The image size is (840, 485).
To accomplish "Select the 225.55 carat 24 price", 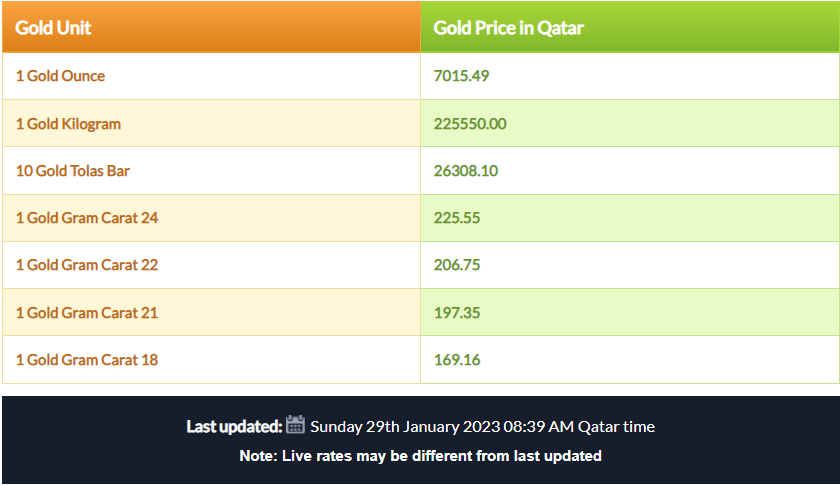I will [x=457, y=218].
